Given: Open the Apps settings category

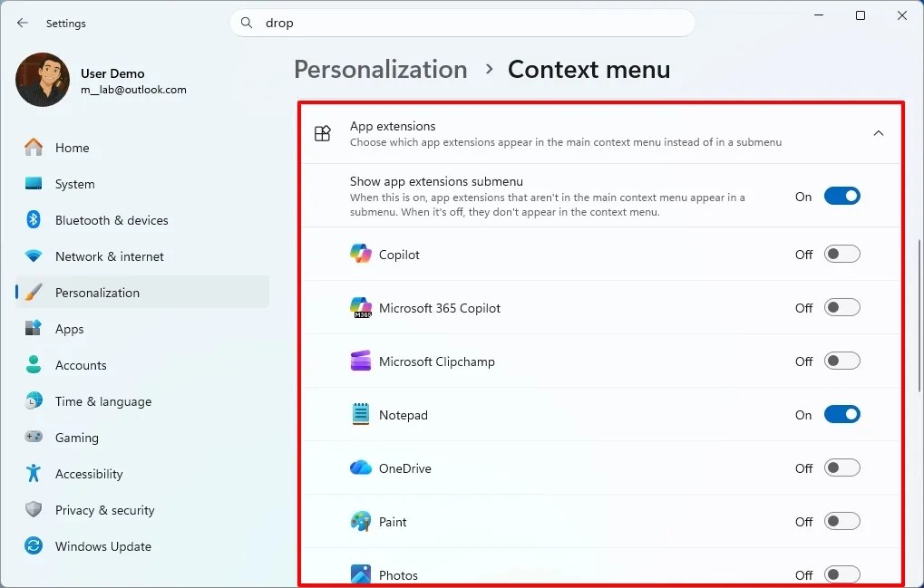Looking at the screenshot, I should (143, 329).
